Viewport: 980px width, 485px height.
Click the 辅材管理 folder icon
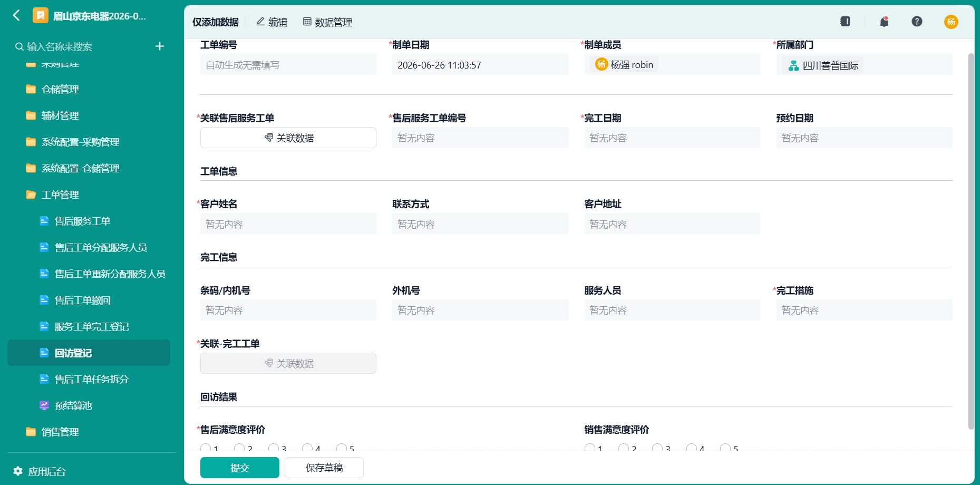[x=31, y=115]
